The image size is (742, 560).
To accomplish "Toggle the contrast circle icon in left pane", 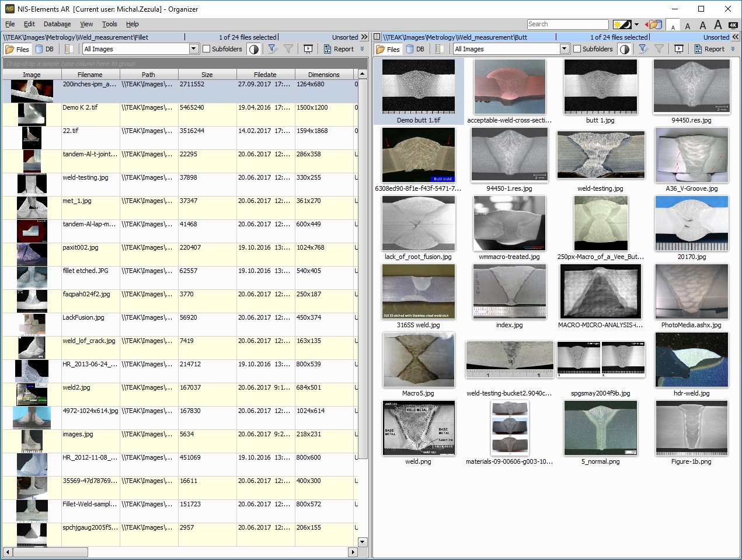I will click(x=254, y=49).
